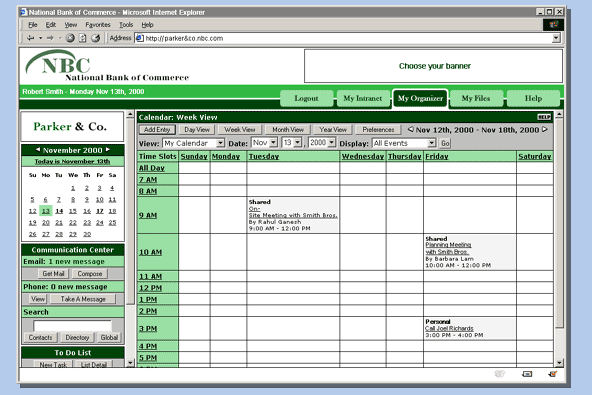Screen dimensions: 592x395
Task: Open the File menu
Action: click(x=33, y=25)
